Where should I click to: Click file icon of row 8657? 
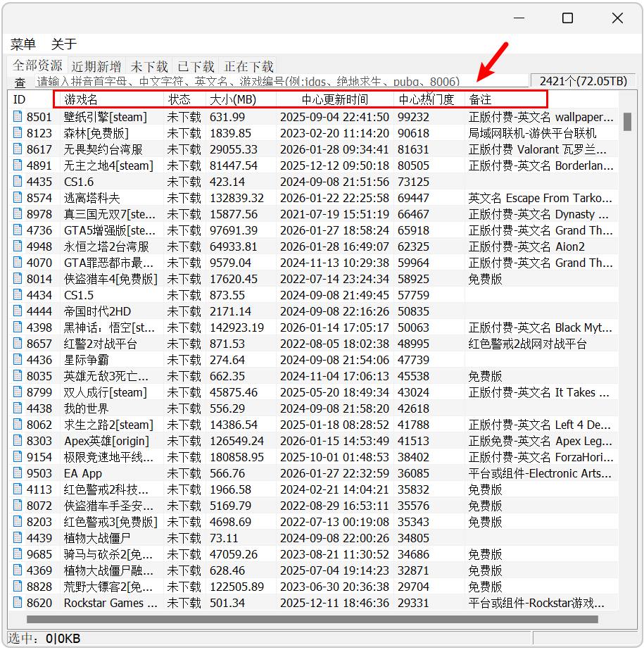(18, 343)
